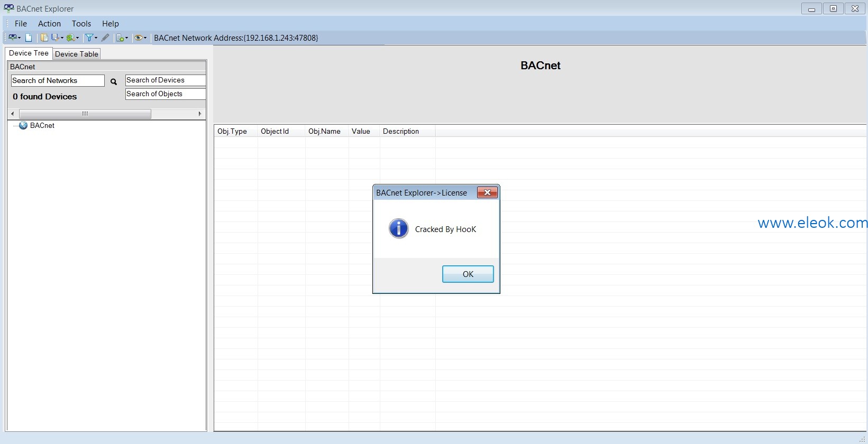Click the 'Cracked By HooK' dialog message
The image size is (868, 444).
[445, 229]
